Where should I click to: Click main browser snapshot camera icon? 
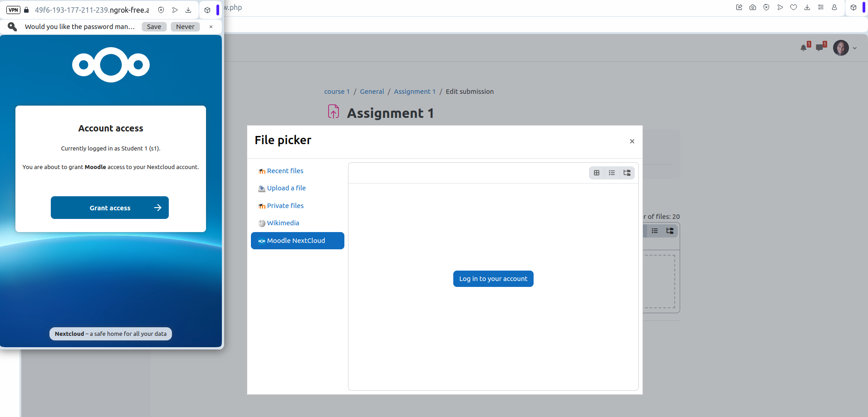pyautogui.click(x=753, y=7)
